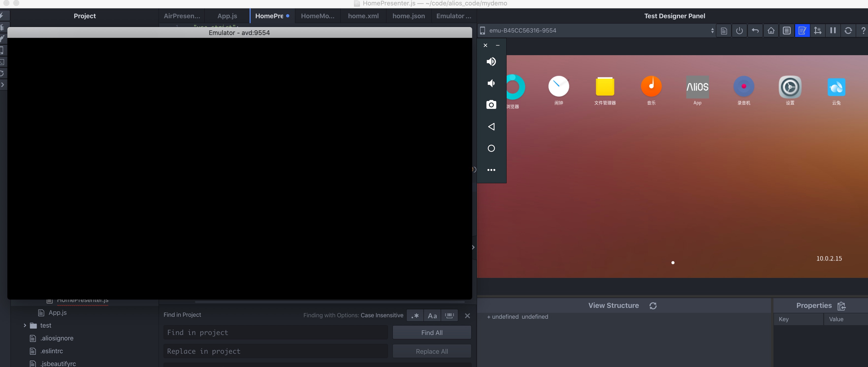Select .aliosignore file in project tree

tap(57, 338)
